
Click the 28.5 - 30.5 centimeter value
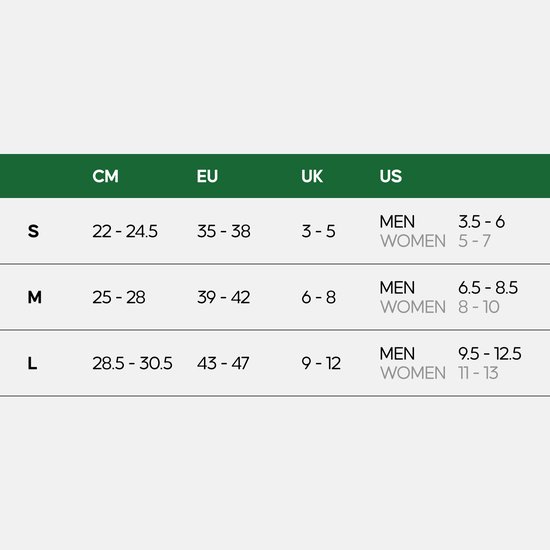pyautogui.click(x=132, y=363)
